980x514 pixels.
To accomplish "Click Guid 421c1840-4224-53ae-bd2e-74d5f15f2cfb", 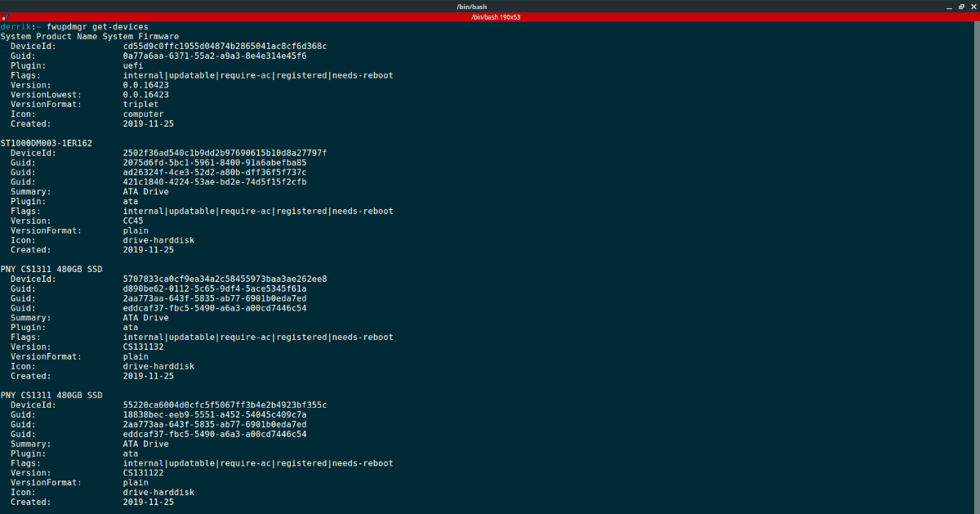I will click(215, 182).
